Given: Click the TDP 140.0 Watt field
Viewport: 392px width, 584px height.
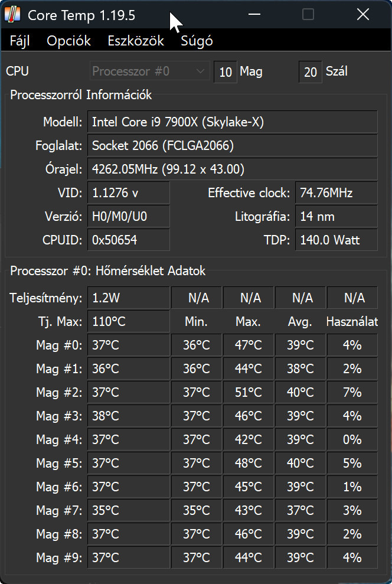Looking at the screenshot, I should tap(336, 240).
